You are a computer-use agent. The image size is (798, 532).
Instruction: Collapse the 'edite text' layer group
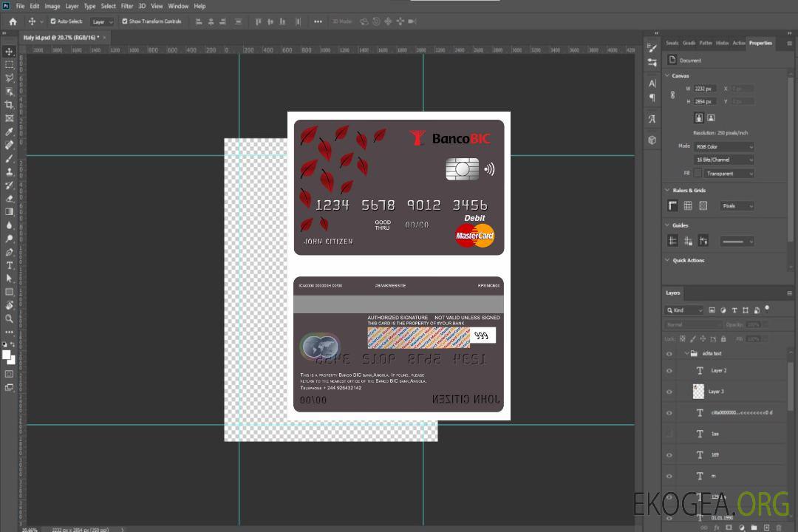686,353
